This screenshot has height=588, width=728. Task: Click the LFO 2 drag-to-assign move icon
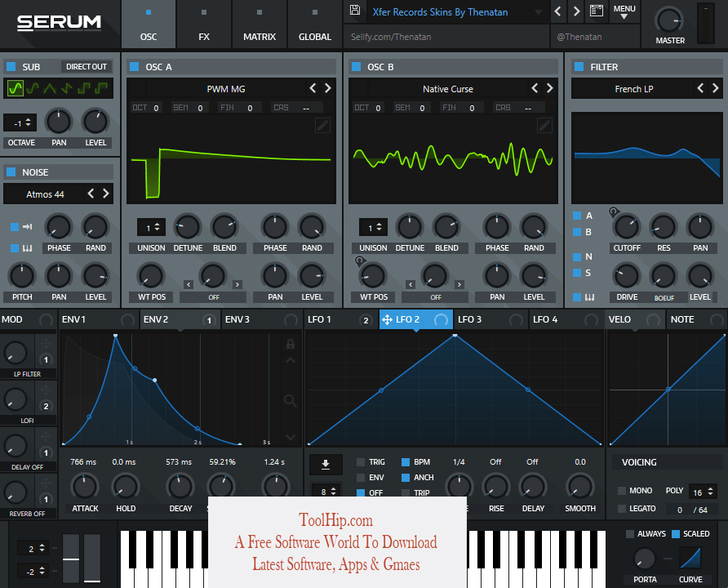pyautogui.click(x=387, y=319)
